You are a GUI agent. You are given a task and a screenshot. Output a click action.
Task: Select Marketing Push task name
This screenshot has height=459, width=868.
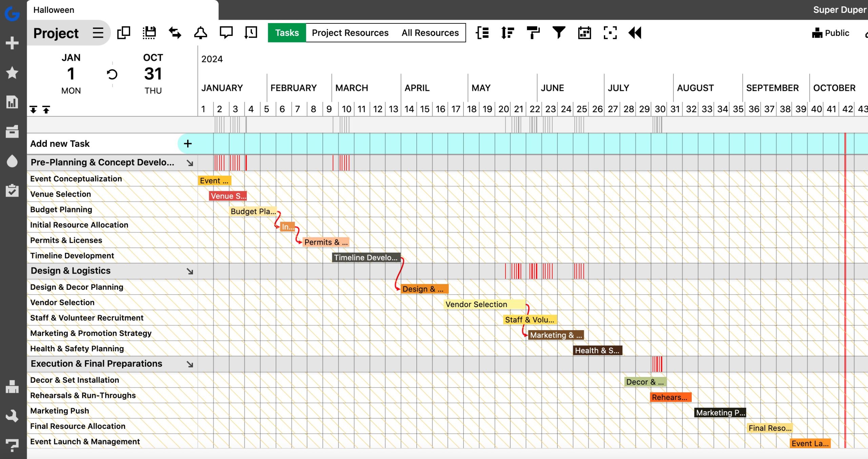click(60, 411)
